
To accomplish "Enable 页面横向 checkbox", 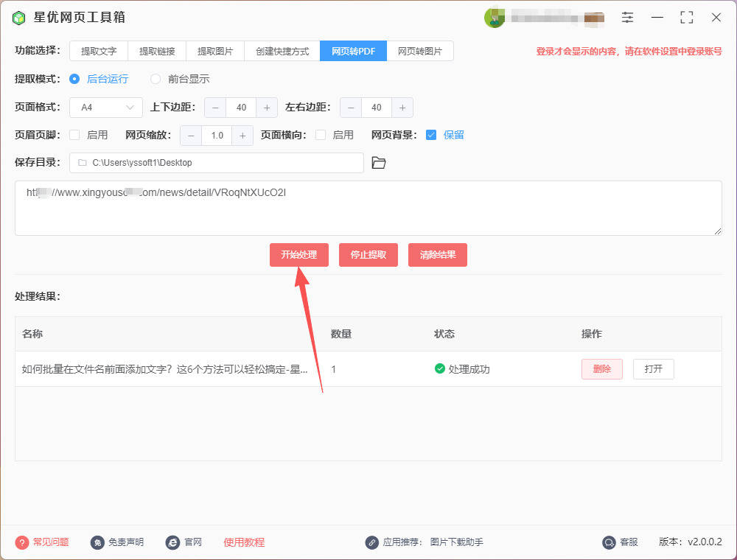I will [x=321, y=136].
